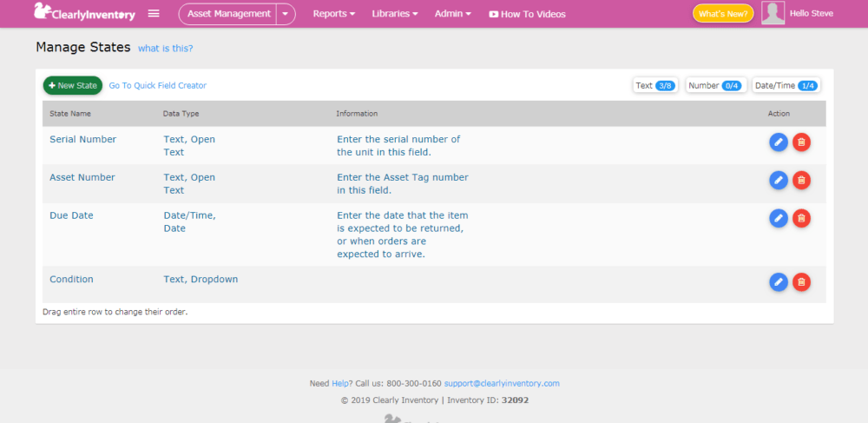The width and height of the screenshot is (868, 423).
Task: Click the Number 0/4 counter badge
Action: click(x=716, y=85)
